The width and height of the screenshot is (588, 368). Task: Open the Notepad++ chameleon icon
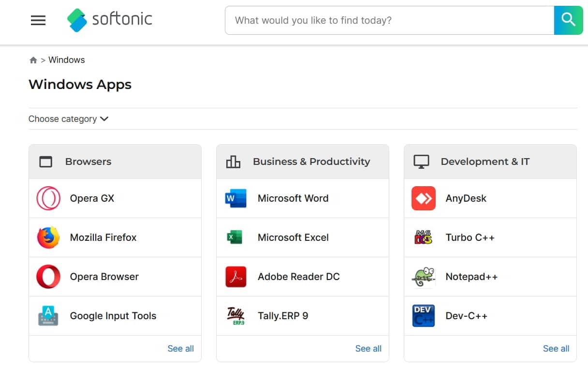click(x=424, y=277)
